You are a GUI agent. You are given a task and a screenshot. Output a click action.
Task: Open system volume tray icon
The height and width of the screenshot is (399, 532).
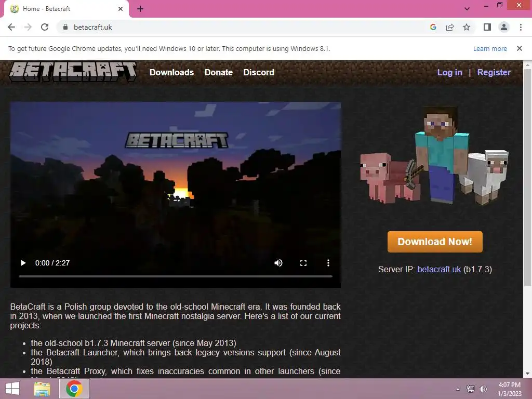tap(483, 389)
